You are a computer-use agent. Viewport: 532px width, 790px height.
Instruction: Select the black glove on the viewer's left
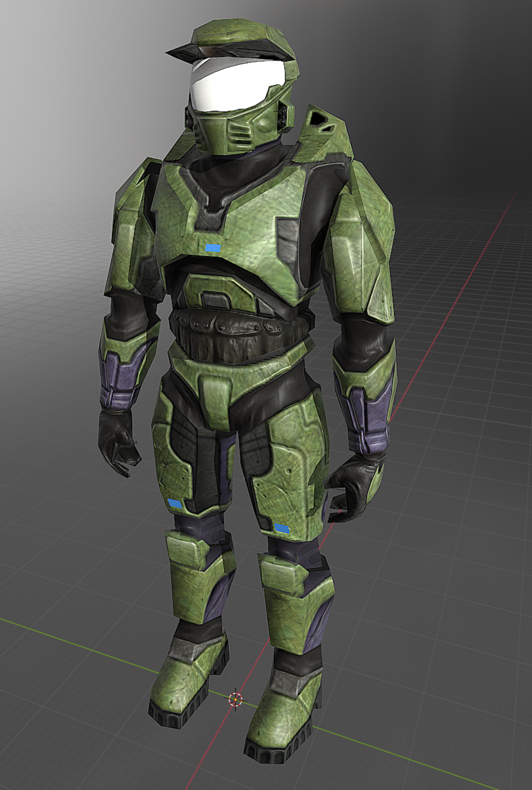click(x=117, y=440)
